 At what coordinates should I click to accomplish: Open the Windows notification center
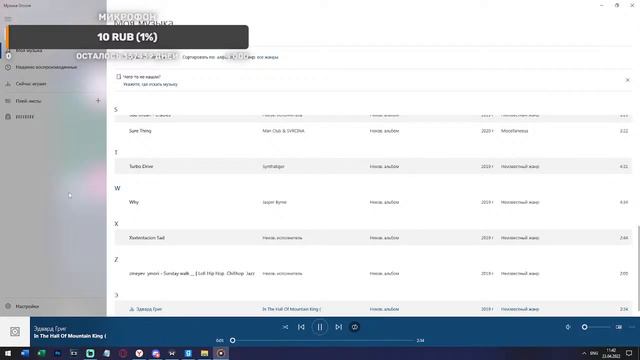pos(629,353)
